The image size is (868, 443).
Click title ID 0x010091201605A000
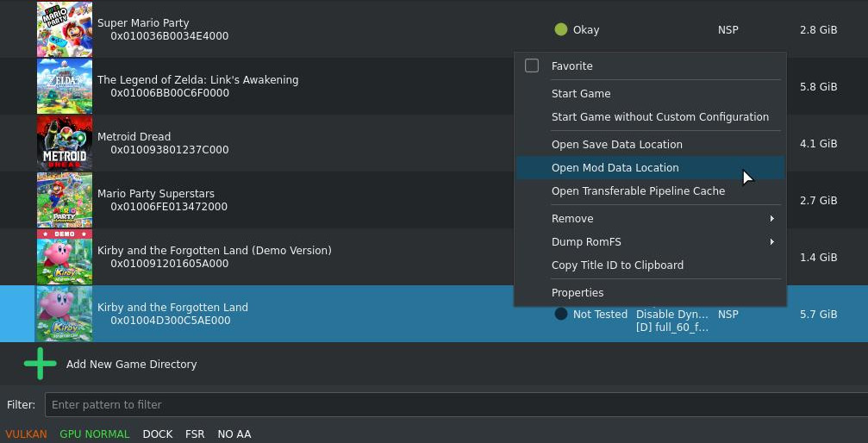tap(170, 264)
